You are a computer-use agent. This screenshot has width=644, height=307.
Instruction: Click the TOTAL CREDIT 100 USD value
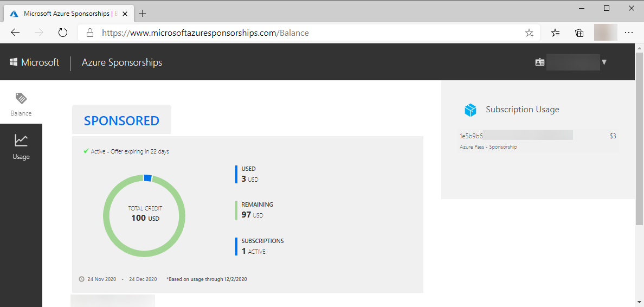[x=145, y=218]
